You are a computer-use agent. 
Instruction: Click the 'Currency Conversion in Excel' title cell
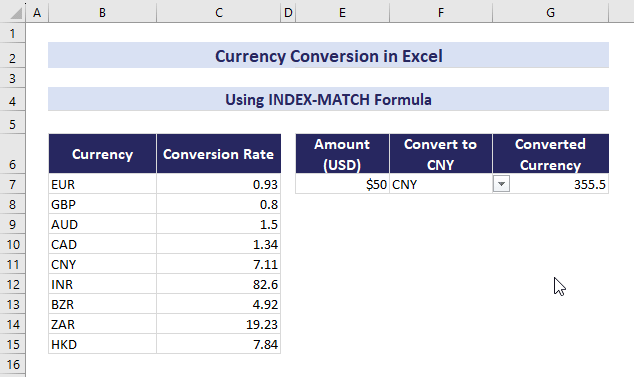point(328,55)
